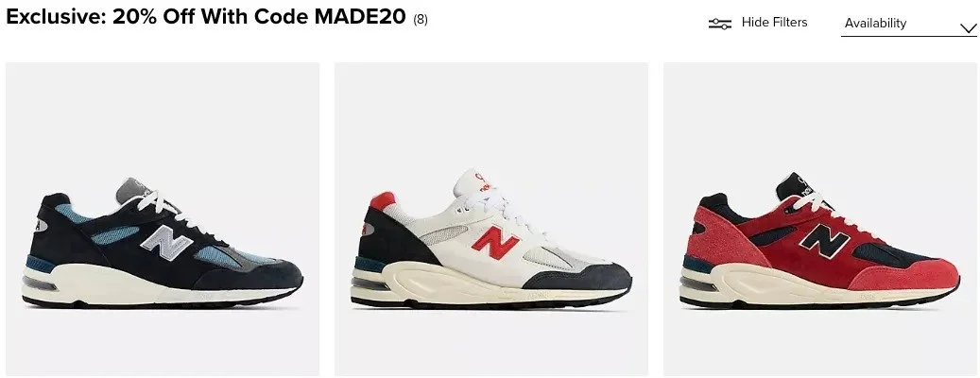Click the grey heel tab of navy sneaker
The width and height of the screenshot is (980, 378).
(42, 226)
